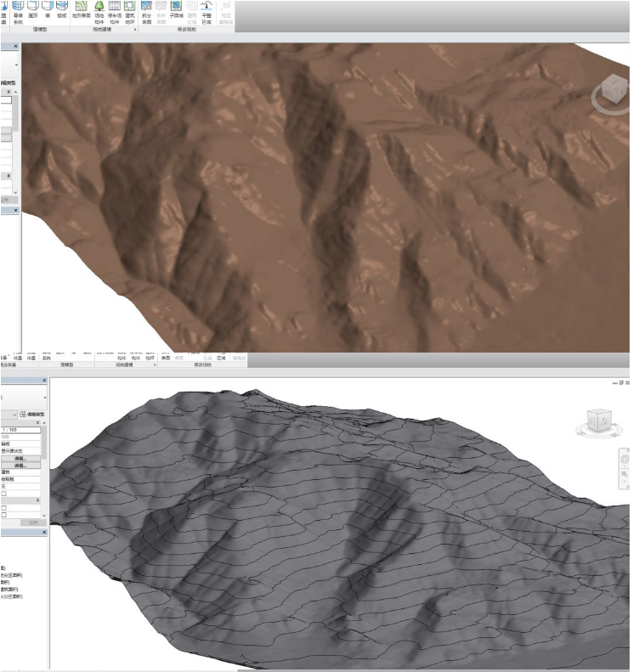This screenshot has width=633, height=672.
Task: Close the lower Properties panel
Action: (x=44, y=381)
